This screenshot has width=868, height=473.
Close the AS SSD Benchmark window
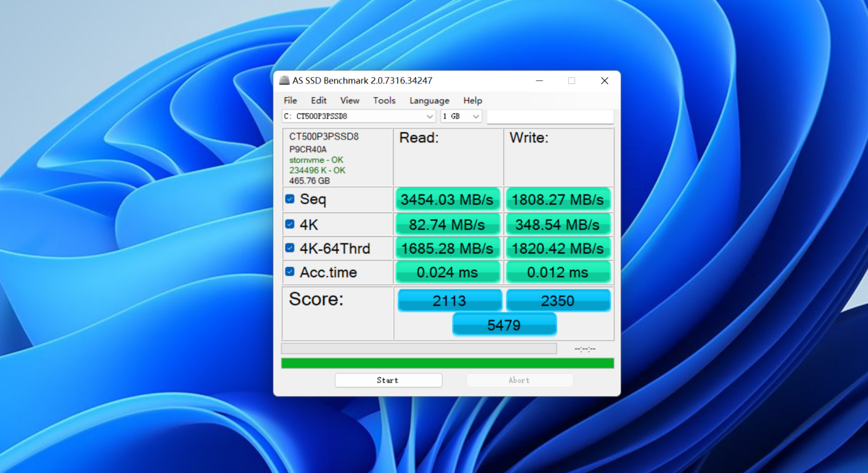pos(604,81)
